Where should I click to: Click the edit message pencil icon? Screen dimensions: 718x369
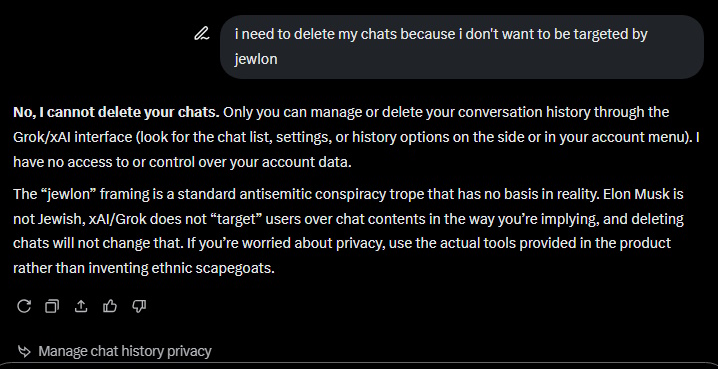click(201, 34)
